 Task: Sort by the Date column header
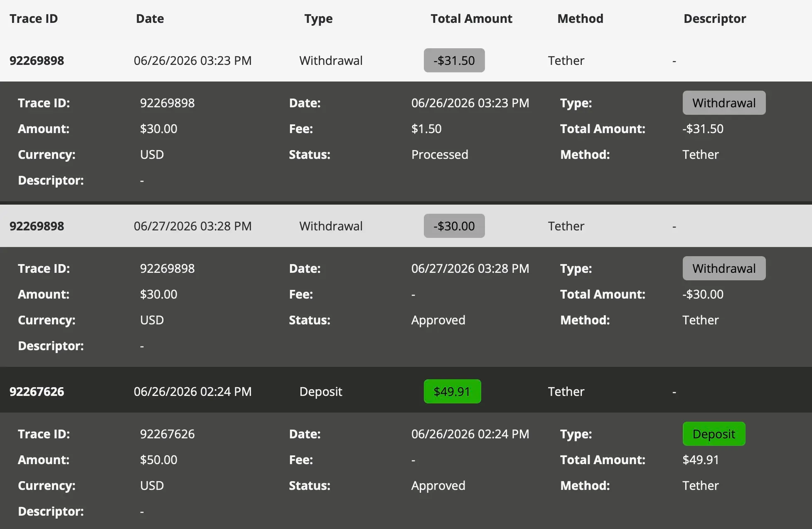150,19
